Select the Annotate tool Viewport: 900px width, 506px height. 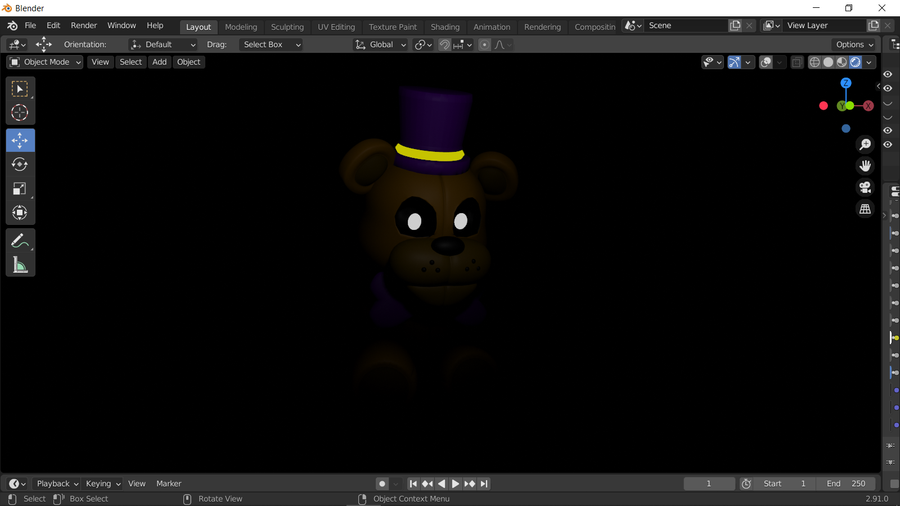pos(20,241)
